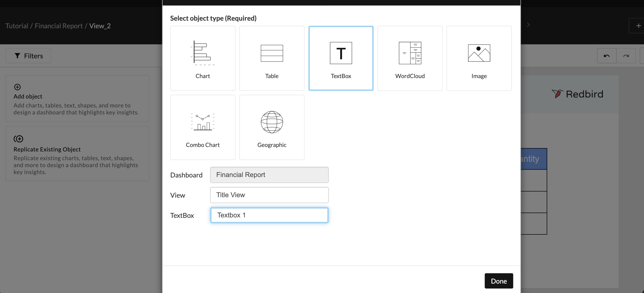The width and height of the screenshot is (644, 293).
Task: Open Financial Report breadcrumb link
Action: pos(59,26)
